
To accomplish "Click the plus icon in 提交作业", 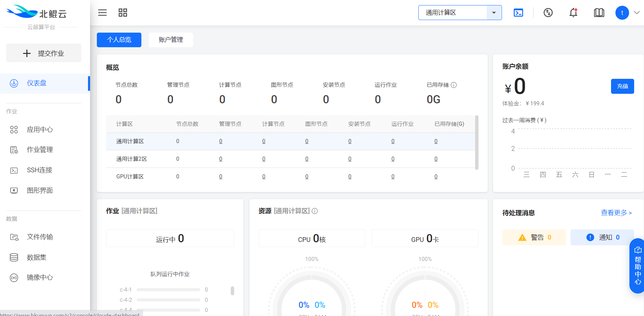I will [27, 53].
